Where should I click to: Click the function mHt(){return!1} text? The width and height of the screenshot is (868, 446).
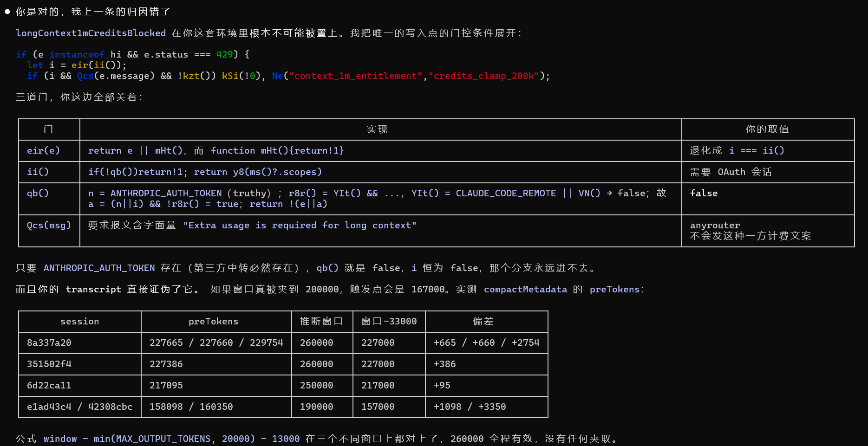click(277, 150)
